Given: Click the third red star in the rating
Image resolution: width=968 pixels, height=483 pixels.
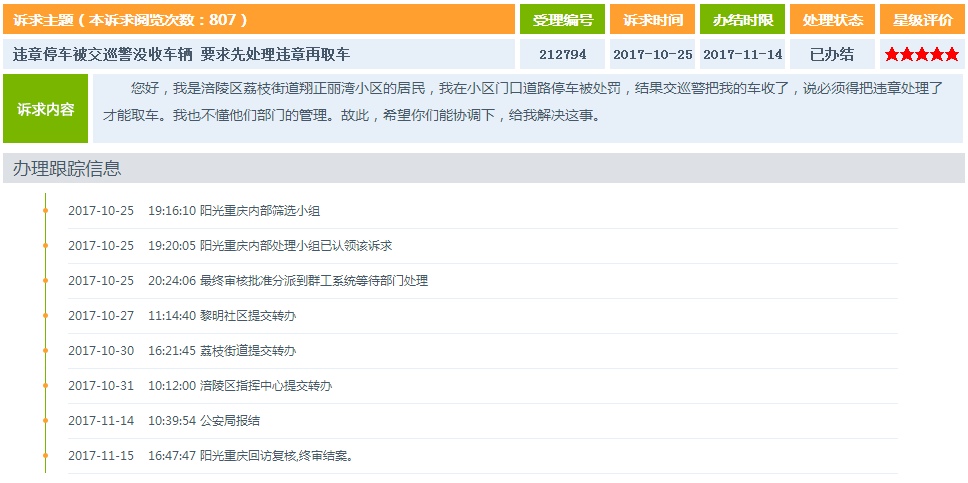Looking at the screenshot, I should 922,54.
